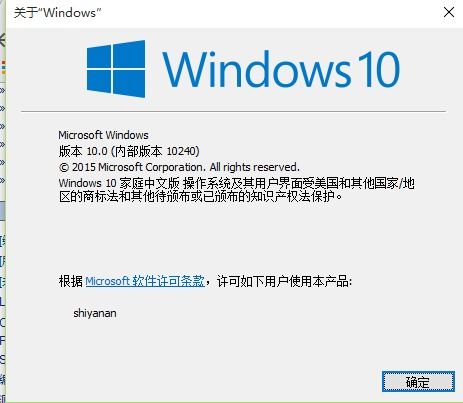Click the 确定 button

pos(418,382)
